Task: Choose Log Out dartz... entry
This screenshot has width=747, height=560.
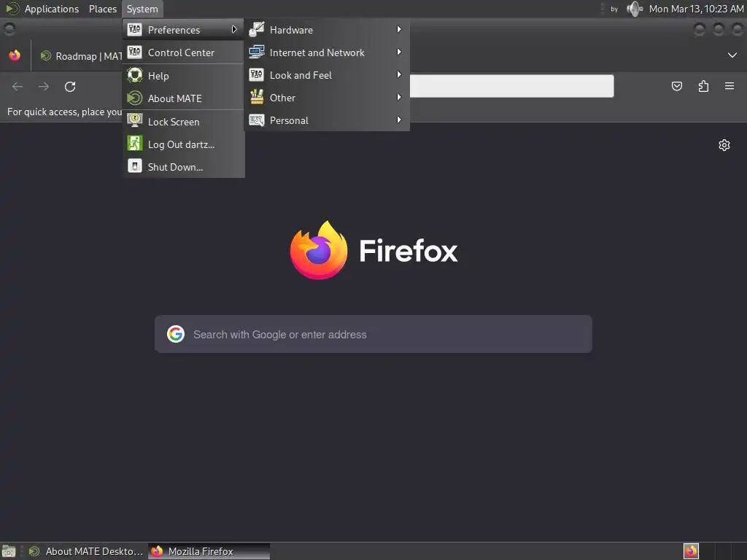Action: click(x=183, y=144)
